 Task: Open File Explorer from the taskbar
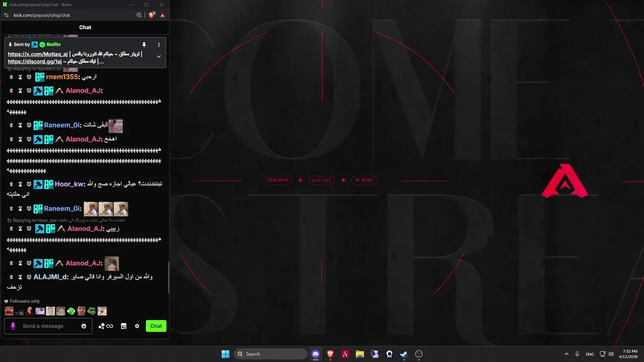[x=360, y=354]
